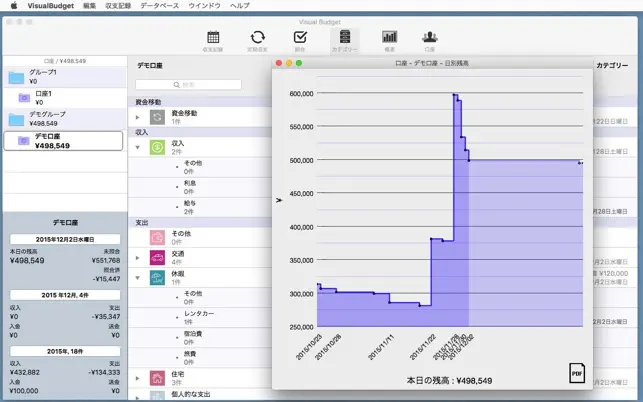Click the 資金移動 transfer category icon
Screen dimensions: 643x402
[157, 117]
